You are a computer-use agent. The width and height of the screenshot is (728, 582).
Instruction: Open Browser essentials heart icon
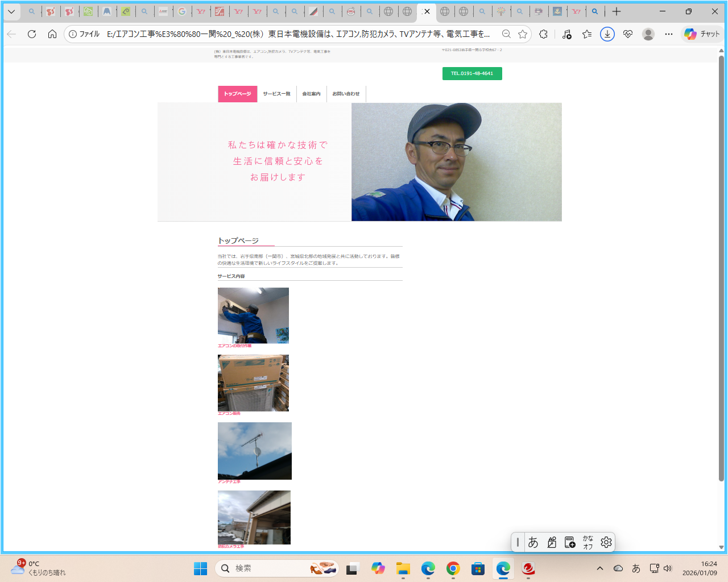pyautogui.click(x=628, y=34)
